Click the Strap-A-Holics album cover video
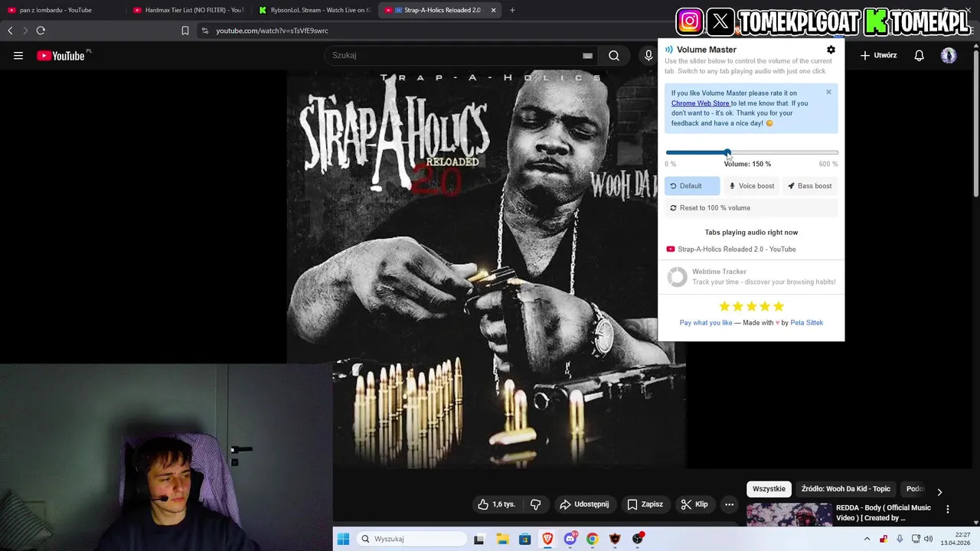 [x=486, y=268]
